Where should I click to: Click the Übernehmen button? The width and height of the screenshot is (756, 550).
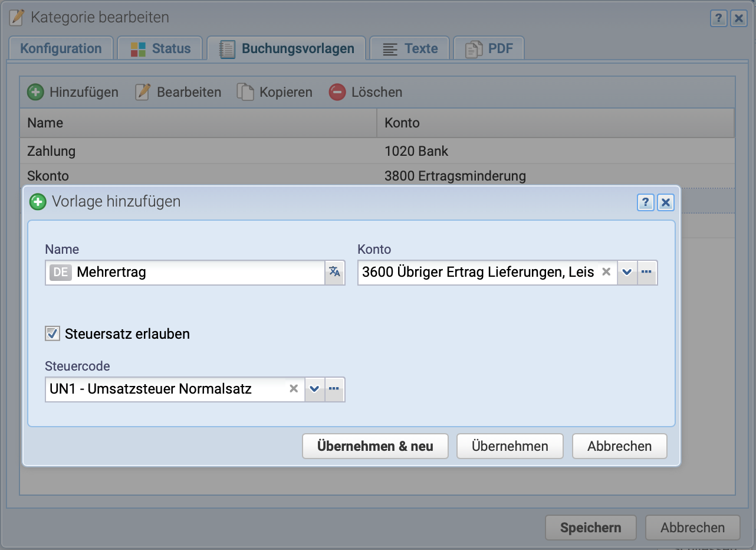(510, 446)
